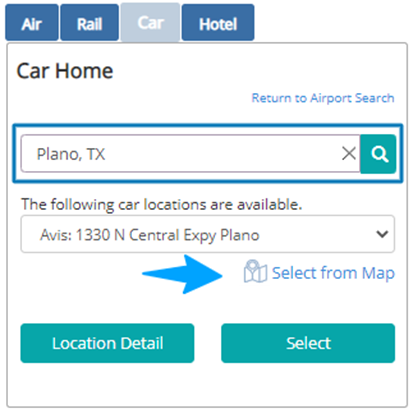Clear the Plano, TX search text

point(349,154)
